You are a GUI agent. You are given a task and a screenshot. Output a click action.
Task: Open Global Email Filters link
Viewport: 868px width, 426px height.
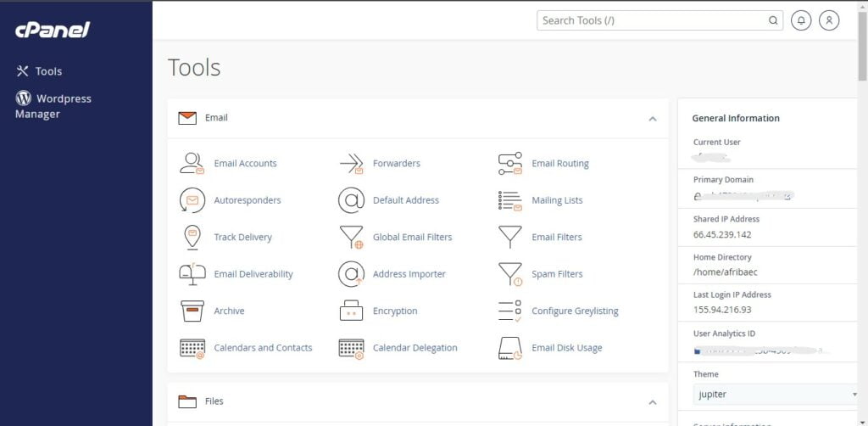(413, 237)
